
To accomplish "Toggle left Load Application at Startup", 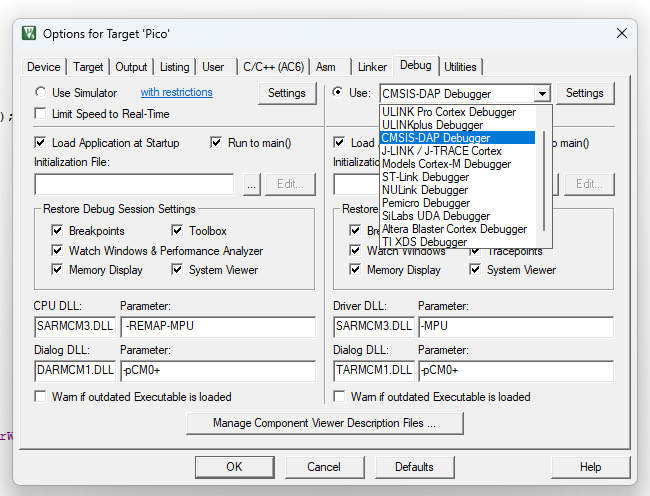I will pos(40,143).
